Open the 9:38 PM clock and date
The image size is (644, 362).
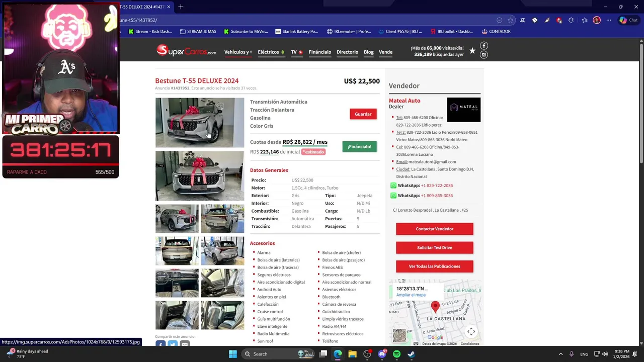coord(621,354)
